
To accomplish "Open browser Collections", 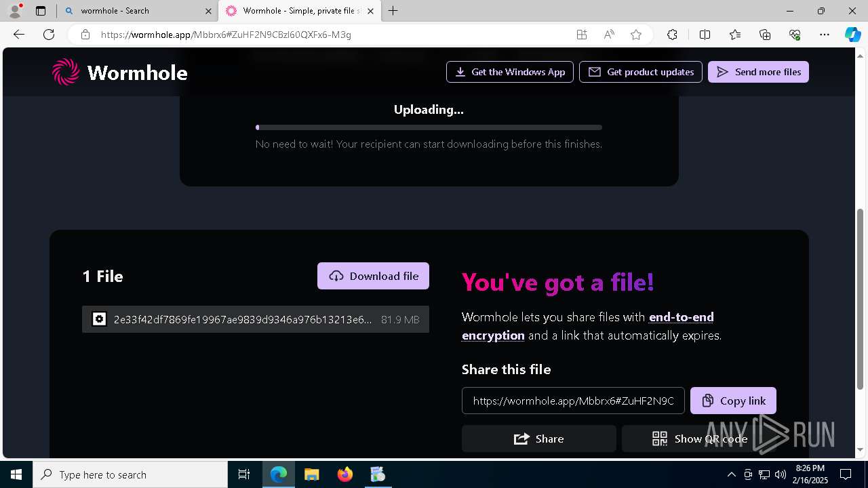I will pos(765,35).
